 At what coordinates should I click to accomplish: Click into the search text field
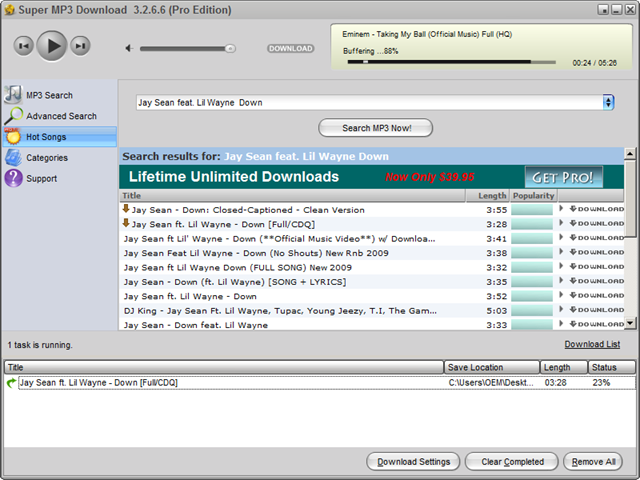tap(369, 102)
